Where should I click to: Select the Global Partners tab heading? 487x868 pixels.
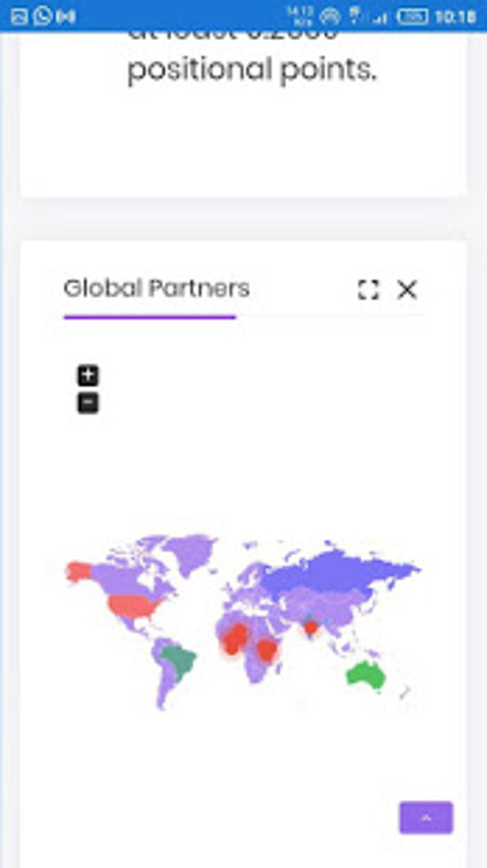(157, 289)
